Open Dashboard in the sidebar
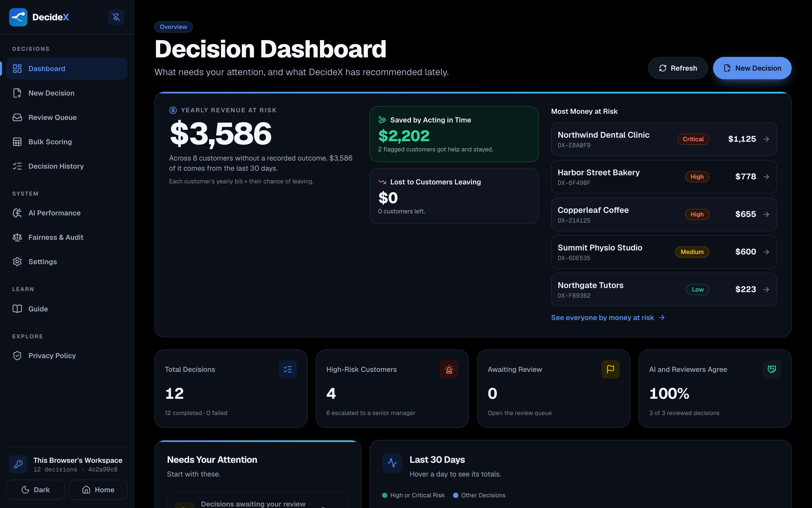 [x=67, y=69]
